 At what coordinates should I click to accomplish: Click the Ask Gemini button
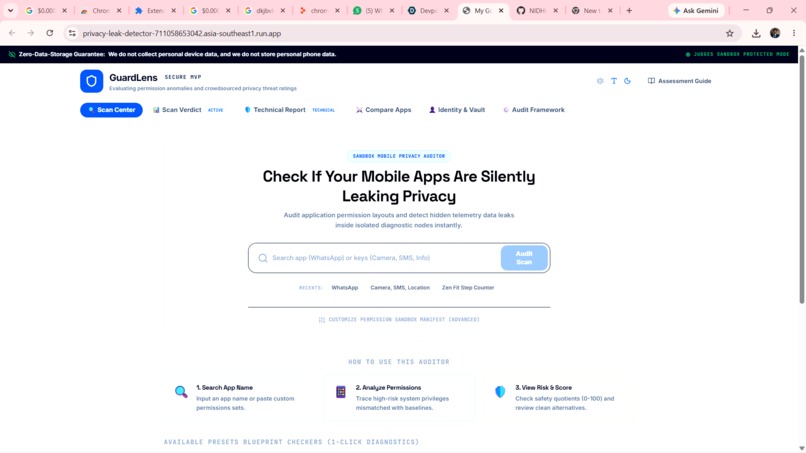pos(695,11)
